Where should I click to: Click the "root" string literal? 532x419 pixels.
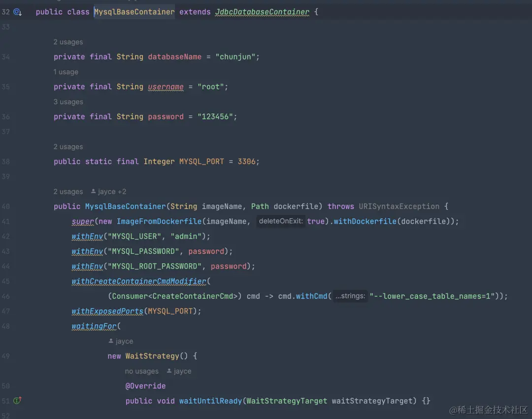210,87
